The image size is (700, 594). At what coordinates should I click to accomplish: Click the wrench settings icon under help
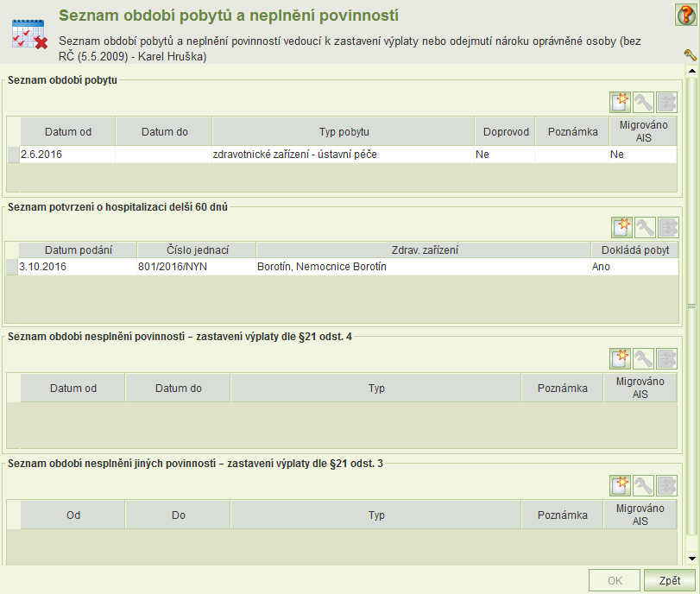click(x=691, y=55)
